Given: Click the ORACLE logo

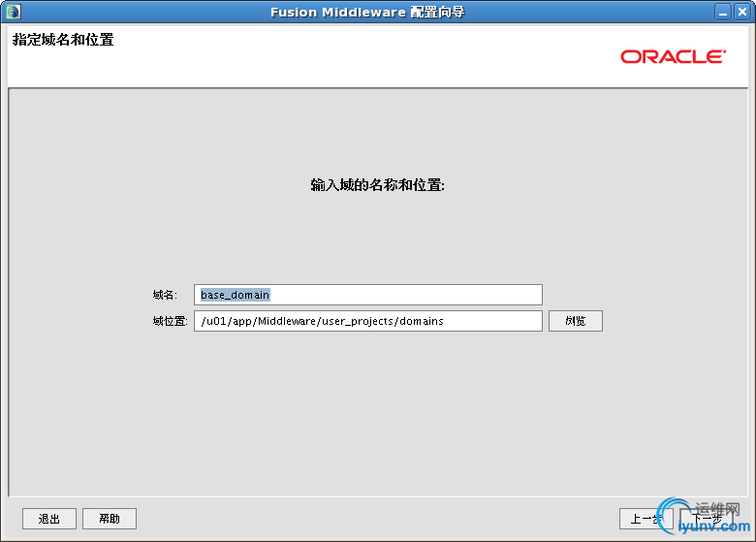Looking at the screenshot, I should (x=673, y=57).
